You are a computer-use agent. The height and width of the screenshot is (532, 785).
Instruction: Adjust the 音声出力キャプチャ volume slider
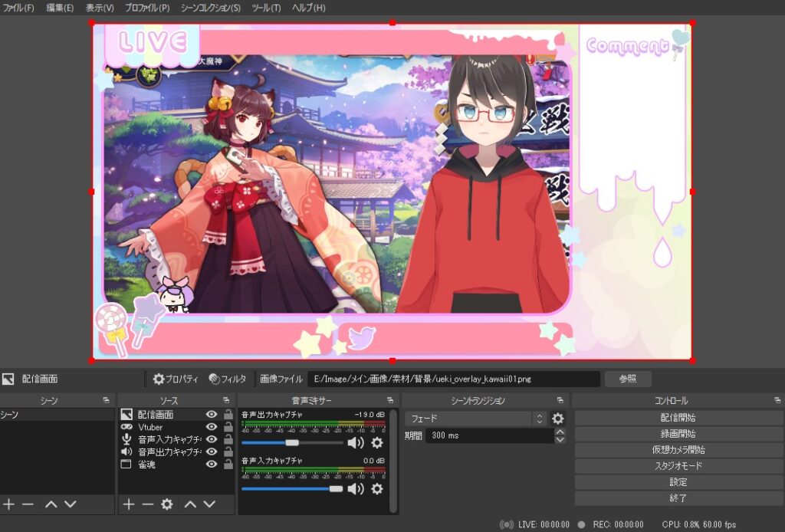pos(292,443)
